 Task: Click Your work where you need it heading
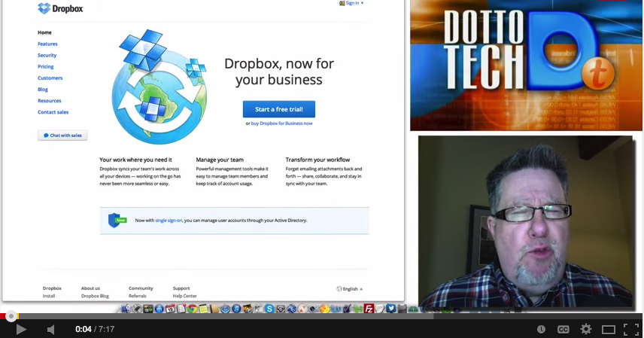click(135, 160)
